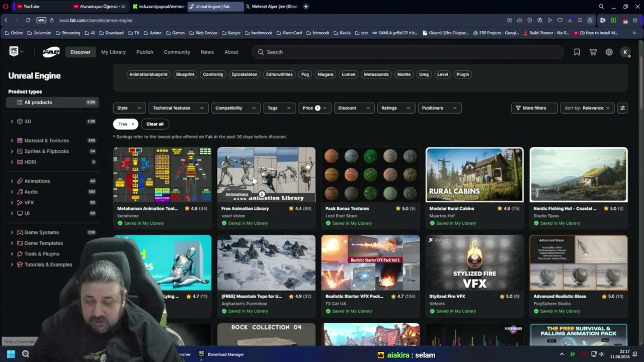Go back in browser history

click(x=6, y=20)
